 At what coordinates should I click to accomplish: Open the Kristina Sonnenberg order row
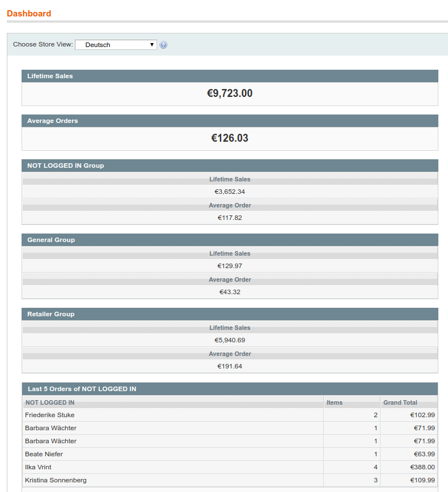pos(230,480)
